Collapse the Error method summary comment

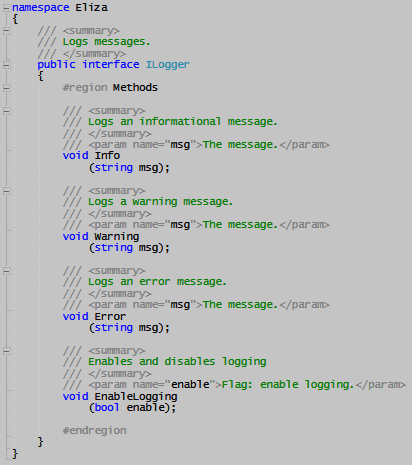[6, 271]
